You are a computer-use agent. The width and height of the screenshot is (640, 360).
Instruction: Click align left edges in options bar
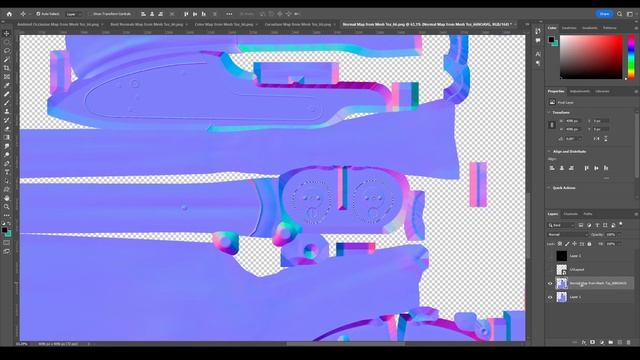(x=143, y=14)
